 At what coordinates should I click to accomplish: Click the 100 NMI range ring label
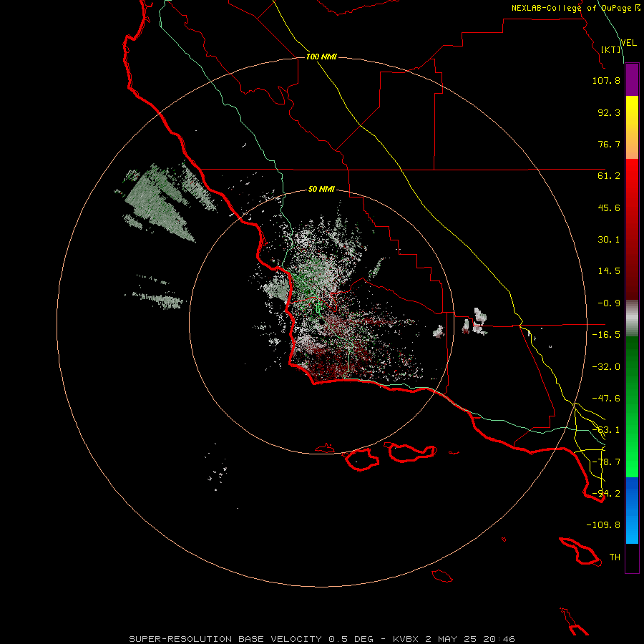click(x=321, y=57)
